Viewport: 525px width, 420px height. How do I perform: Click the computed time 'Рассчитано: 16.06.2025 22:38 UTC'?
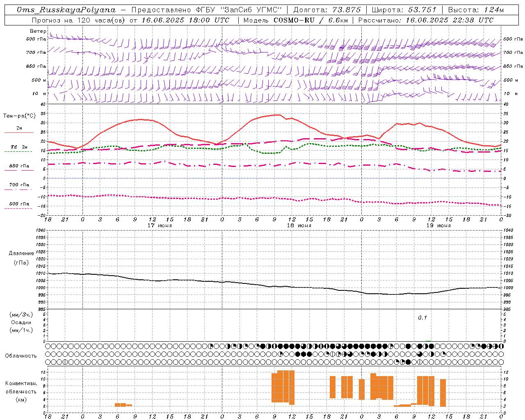click(x=426, y=20)
